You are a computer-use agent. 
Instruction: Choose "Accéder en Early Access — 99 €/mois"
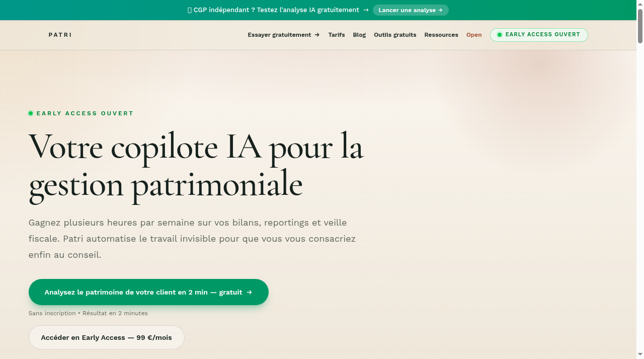point(106,337)
